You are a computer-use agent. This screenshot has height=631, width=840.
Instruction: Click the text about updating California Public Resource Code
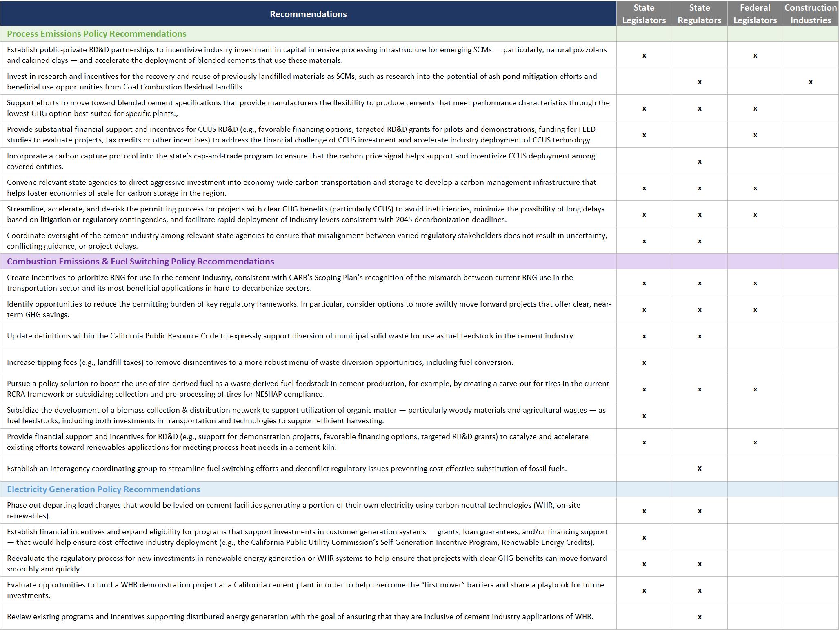tap(291, 336)
